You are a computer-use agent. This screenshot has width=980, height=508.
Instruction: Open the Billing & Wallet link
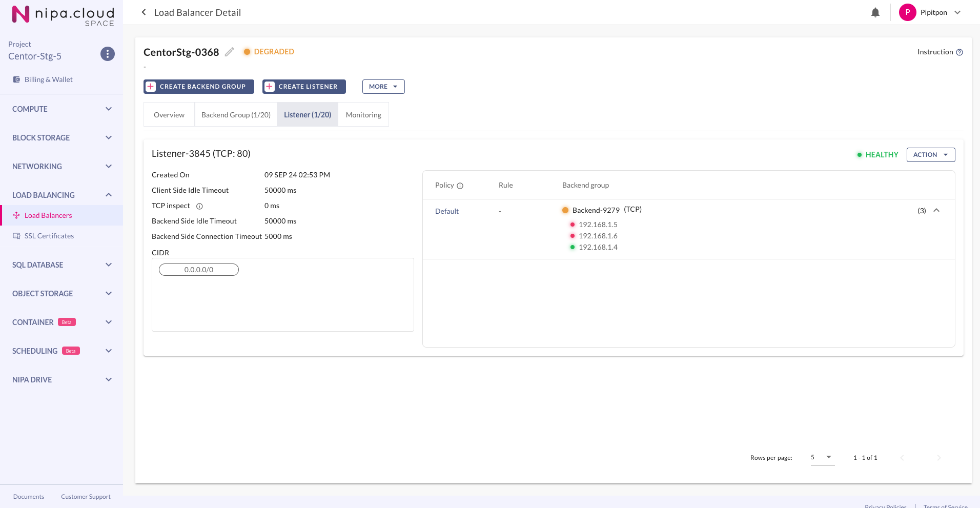pyautogui.click(x=49, y=79)
